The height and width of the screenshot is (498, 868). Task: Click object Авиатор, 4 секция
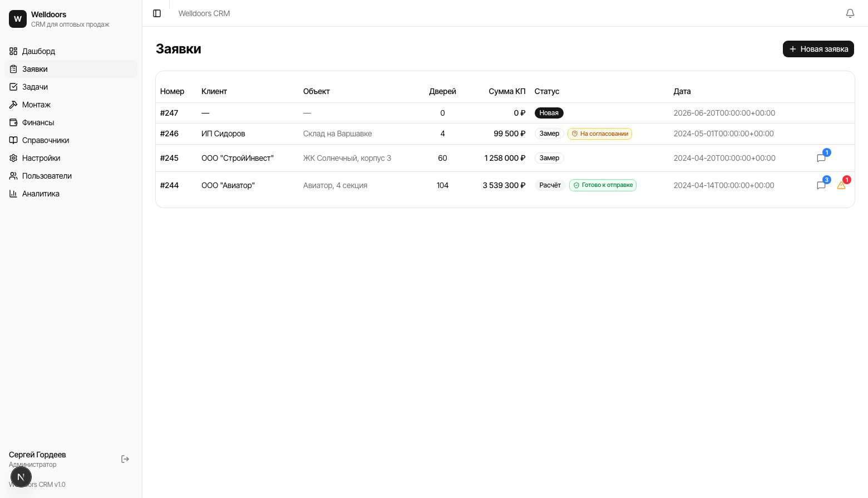335,185
